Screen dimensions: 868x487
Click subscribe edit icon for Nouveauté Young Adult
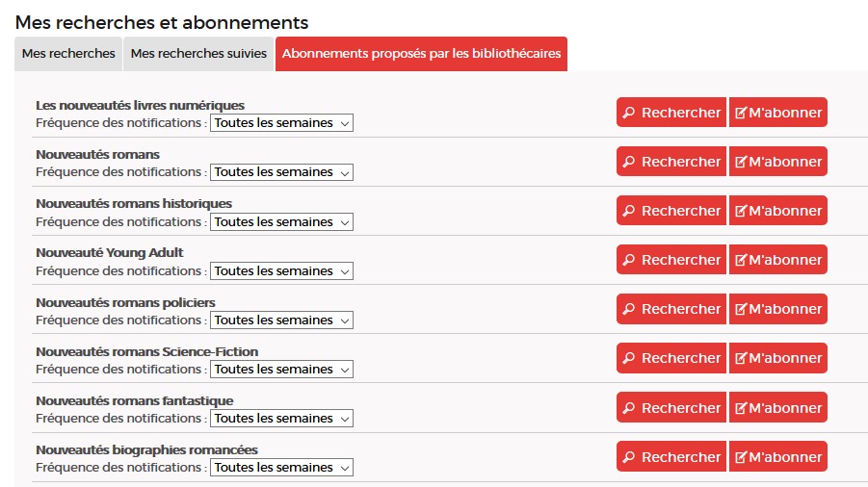pyautogui.click(x=741, y=260)
